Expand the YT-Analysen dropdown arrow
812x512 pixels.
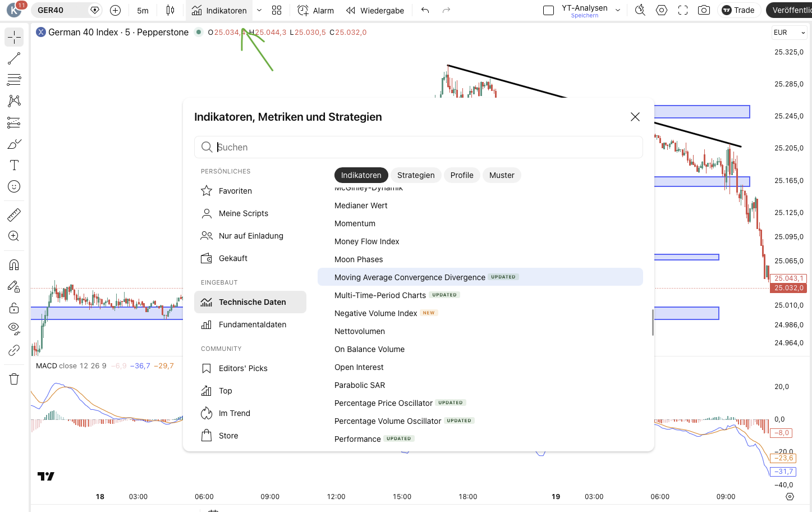click(619, 10)
